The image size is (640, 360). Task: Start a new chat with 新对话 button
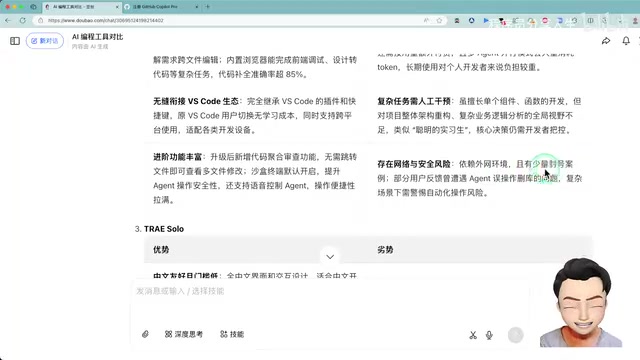[45, 41]
